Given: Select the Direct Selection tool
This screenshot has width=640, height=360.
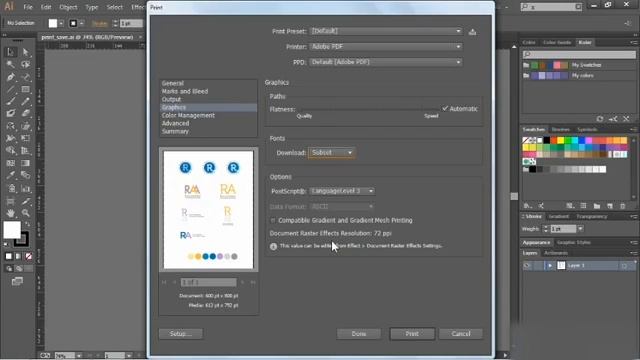Looking at the screenshot, I should pyautogui.click(x=25, y=52).
